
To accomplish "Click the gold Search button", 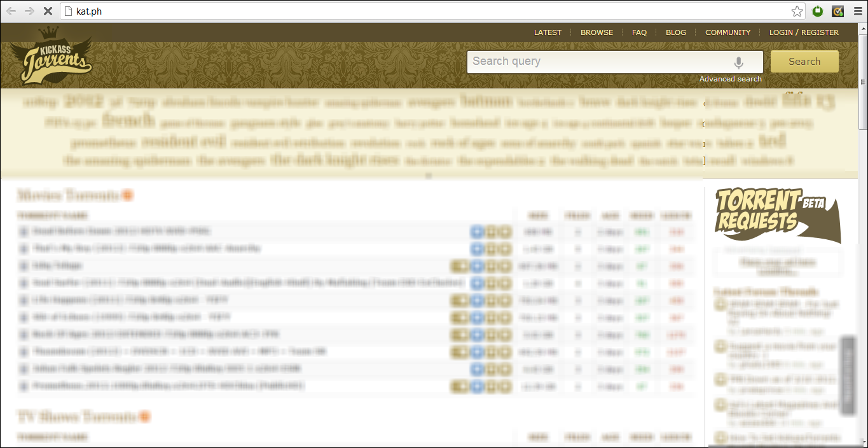I will click(804, 62).
